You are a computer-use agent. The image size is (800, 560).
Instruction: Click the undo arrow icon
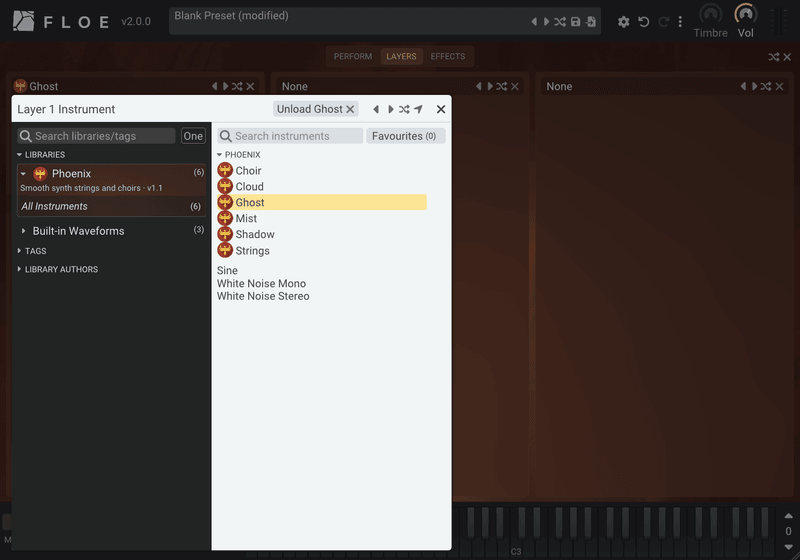644,21
